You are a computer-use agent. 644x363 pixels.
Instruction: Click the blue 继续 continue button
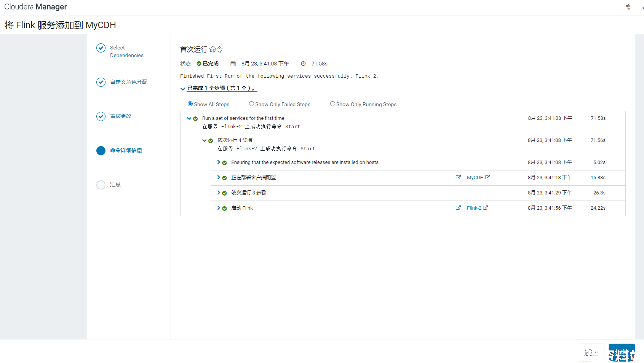pyautogui.click(x=622, y=353)
